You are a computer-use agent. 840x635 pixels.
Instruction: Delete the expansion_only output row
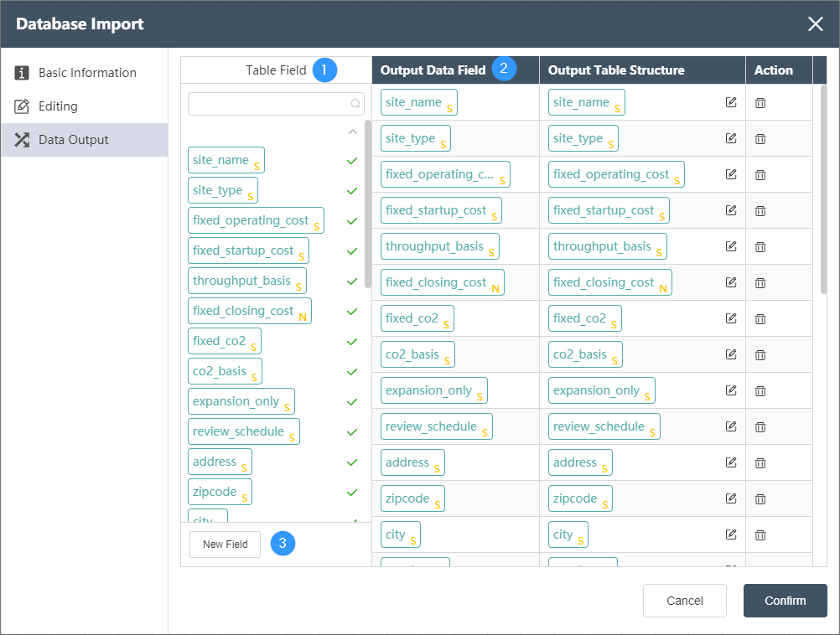coord(760,391)
